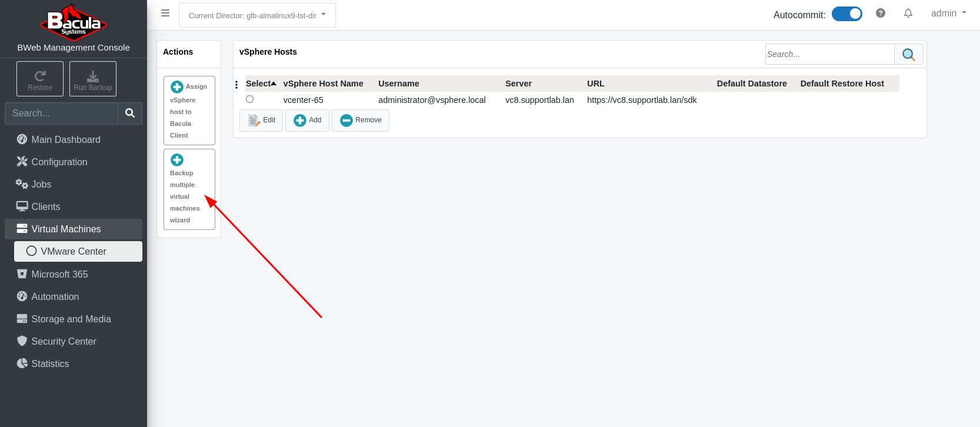
Task: Click the Add button
Action: pyautogui.click(x=307, y=120)
